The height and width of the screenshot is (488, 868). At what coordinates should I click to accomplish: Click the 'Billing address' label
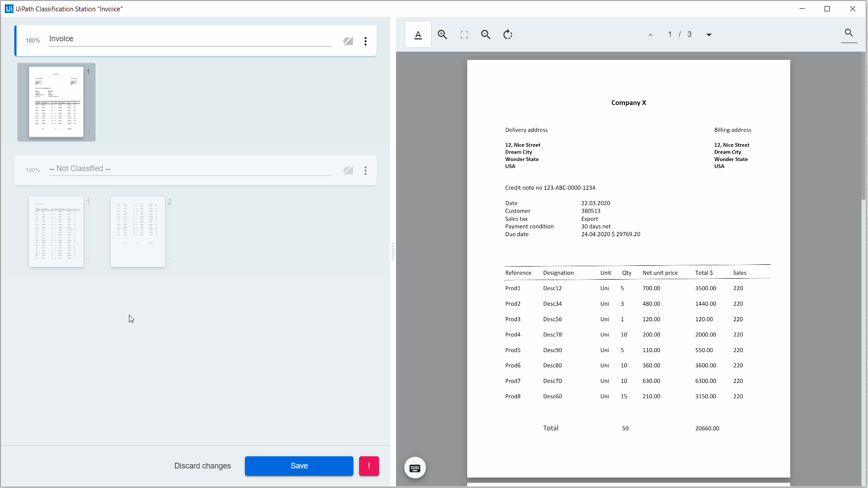click(x=733, y=130)
